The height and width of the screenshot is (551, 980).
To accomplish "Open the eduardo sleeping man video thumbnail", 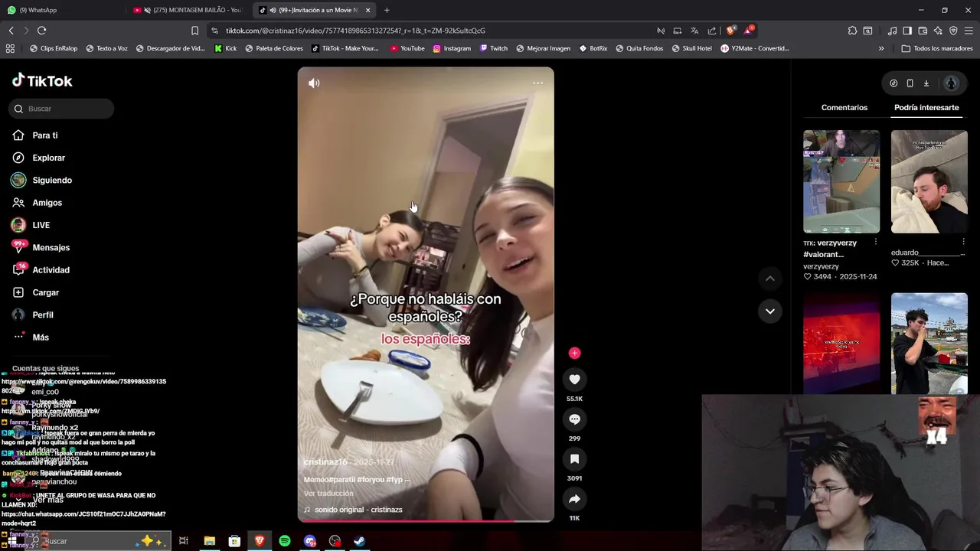I will pyautogui.click(x=929, y=181).
